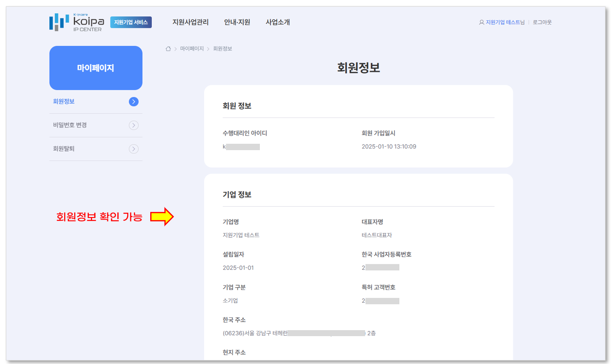Click the blue arrow icon beside 회원정보
611x364 pixels.
[134, 102]
